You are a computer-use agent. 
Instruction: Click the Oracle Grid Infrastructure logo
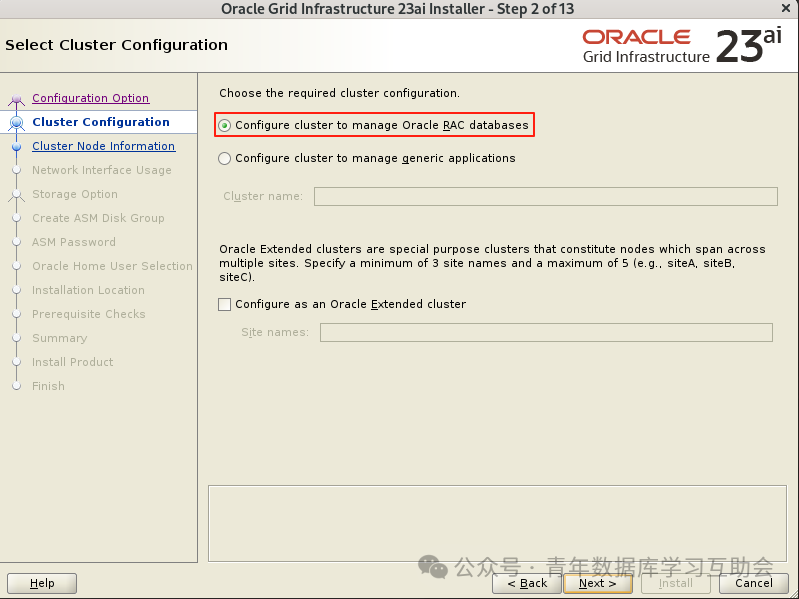pyautogui.click(x=682, y=46)
